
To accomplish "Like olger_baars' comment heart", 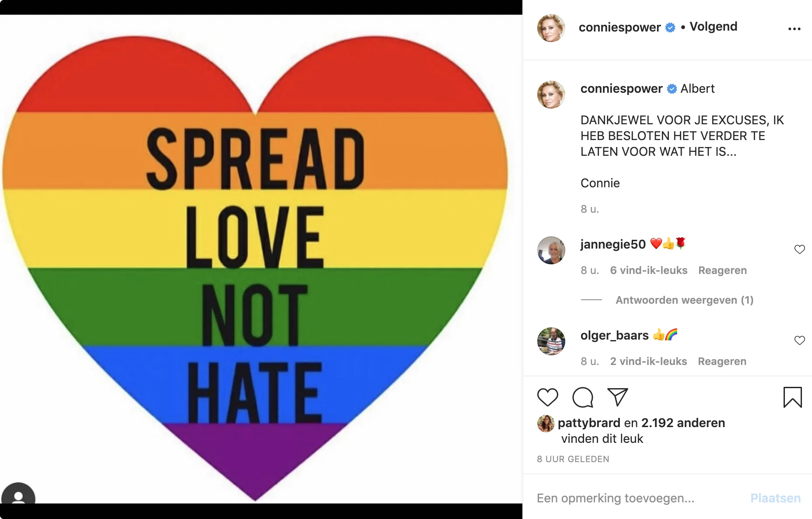I will (799, 340).
